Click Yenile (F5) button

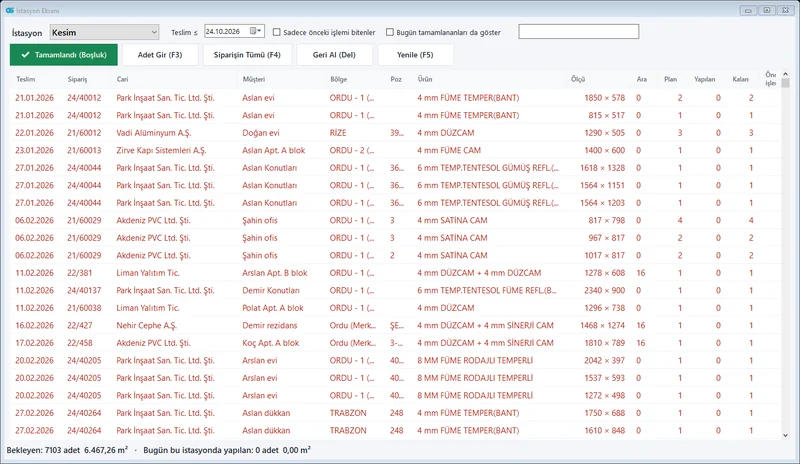(x=415, y=55)
